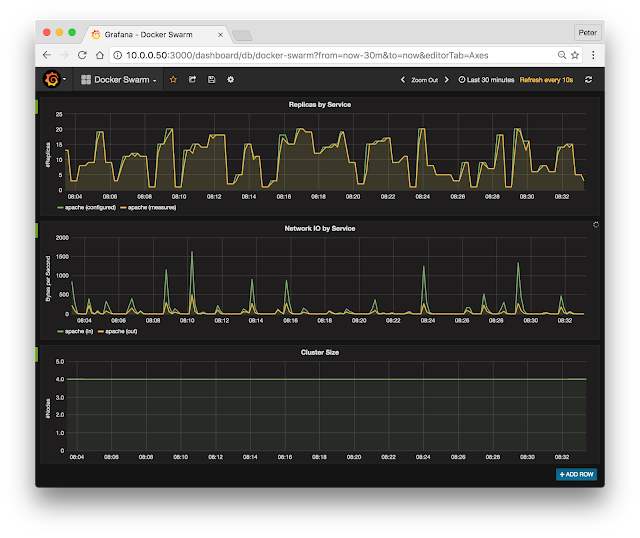Toggle apache (out) legend series
Screen dimensions: 640x538
coord(121,331)
